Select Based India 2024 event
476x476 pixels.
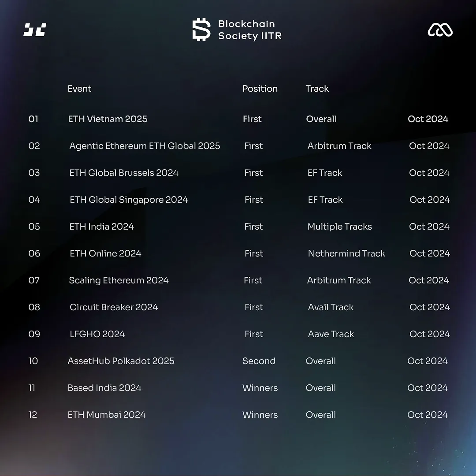[x=104, y=388]
